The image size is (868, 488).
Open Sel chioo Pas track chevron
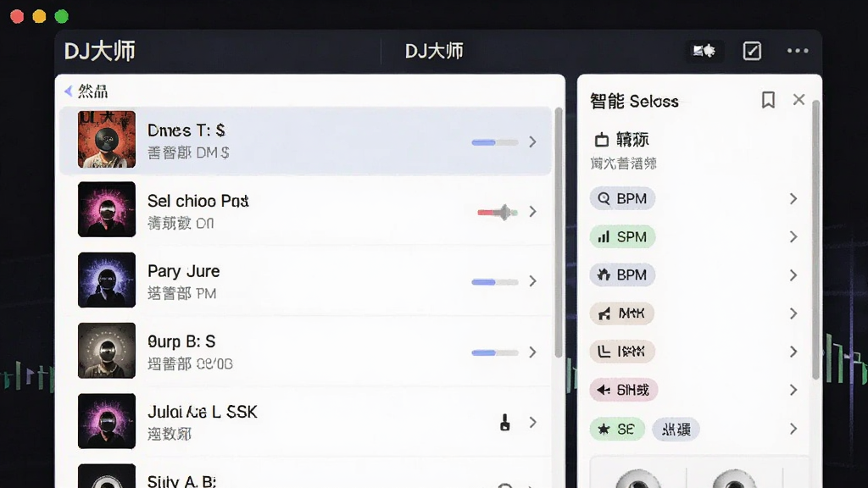click(x=532, y=211)
